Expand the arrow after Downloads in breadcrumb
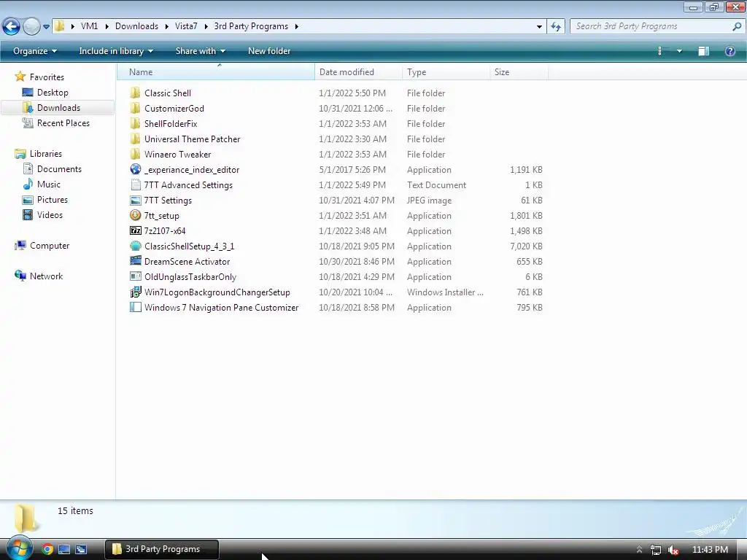This screenshot has width=747, height=560. tap(167, 26)
